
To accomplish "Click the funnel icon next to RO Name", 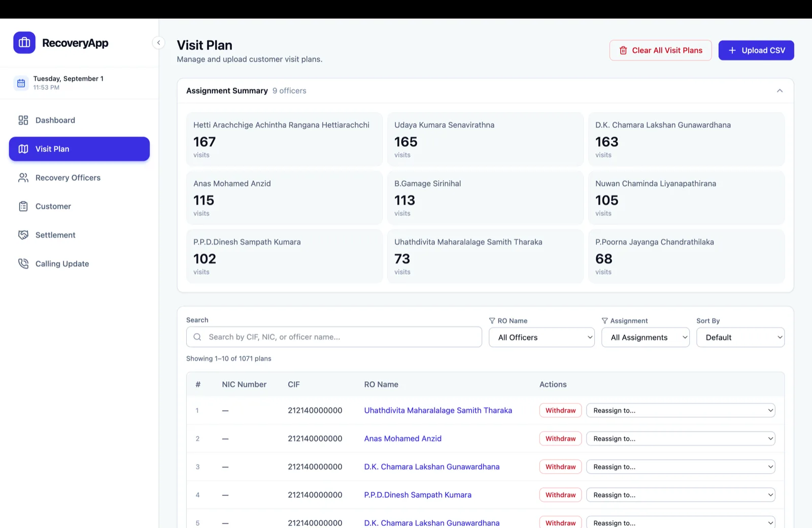I will (492, 321).
